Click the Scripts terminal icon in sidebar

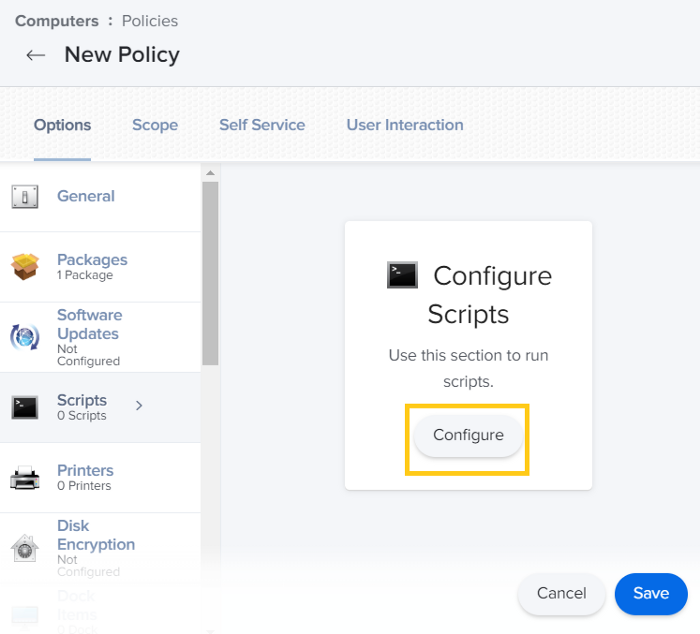click(25, 407)
